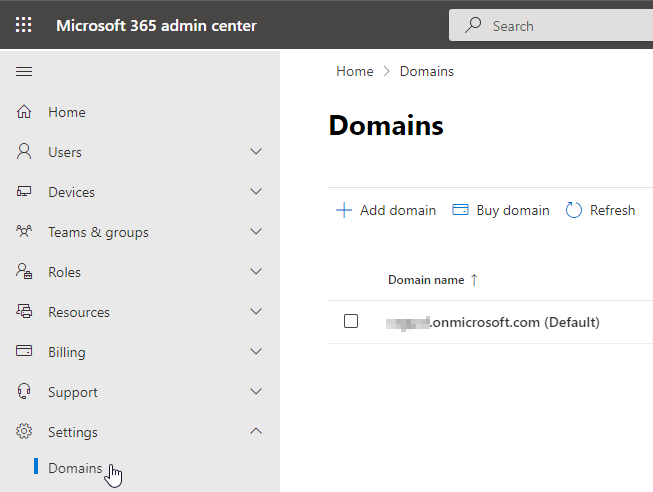Open the onmicrosoft.com (Default) domain

click(493, 322)
